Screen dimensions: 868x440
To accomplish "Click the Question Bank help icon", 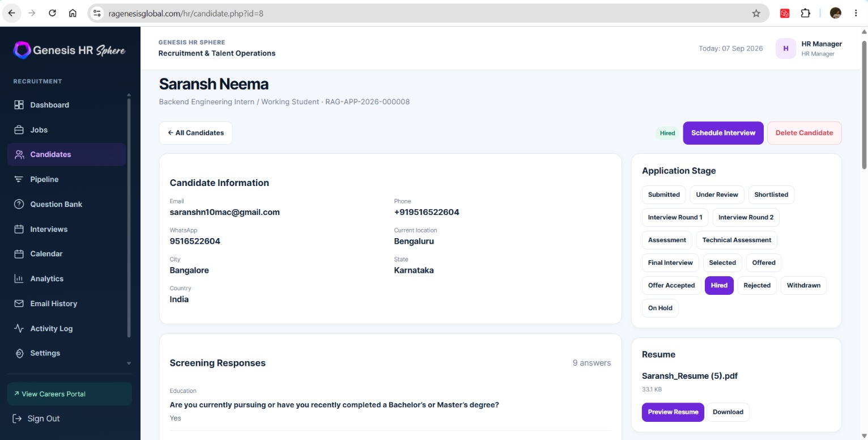I will [x=19, y=204].
